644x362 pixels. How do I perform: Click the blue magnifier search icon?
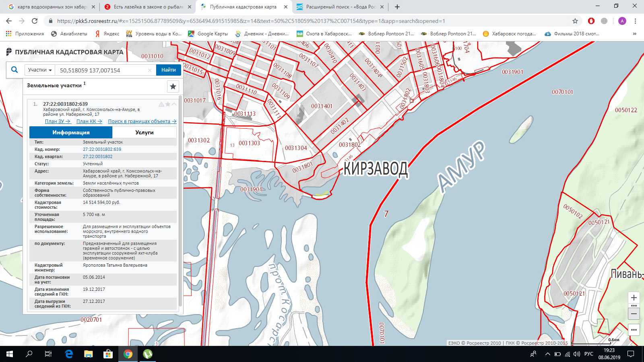point(14,70)
